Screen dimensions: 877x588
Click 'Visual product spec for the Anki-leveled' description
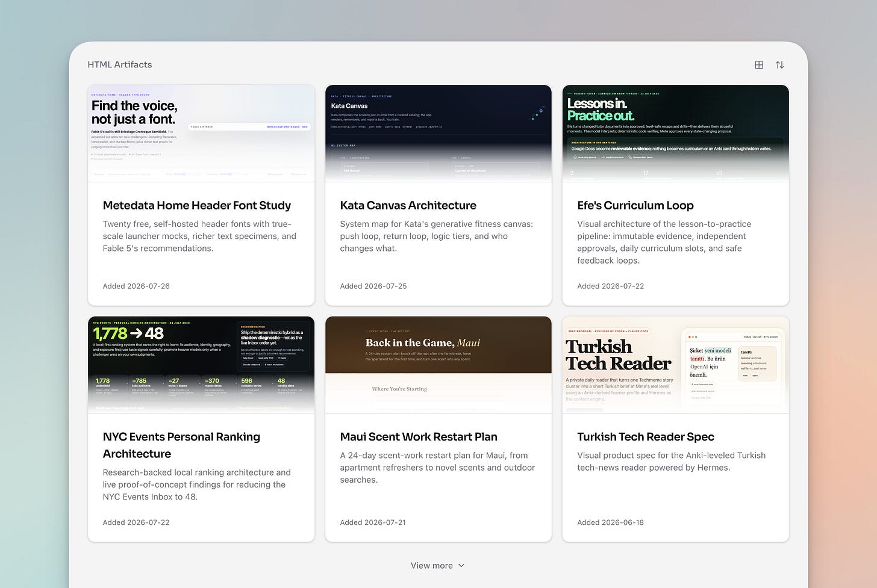672,462
